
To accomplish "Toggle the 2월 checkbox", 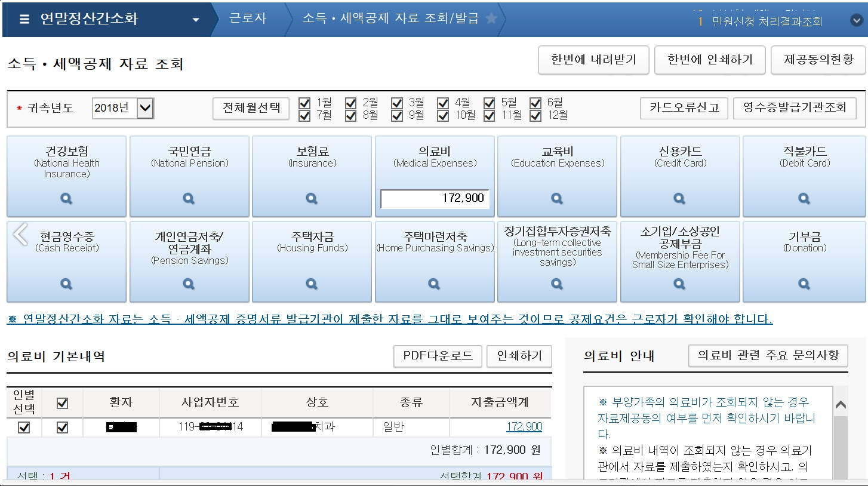I will (350, 103).
